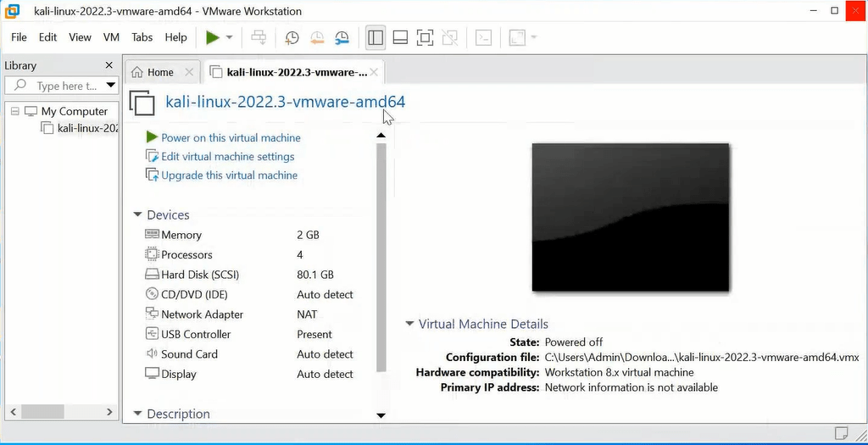Close the kali-linux VM tab

[x=374, y=72]
